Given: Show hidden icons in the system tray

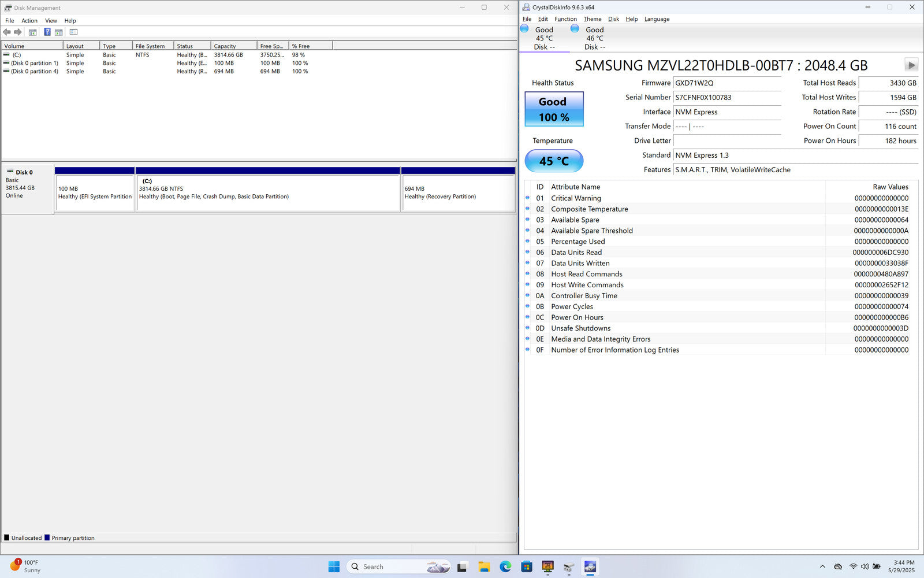Looking at the screenshot, I should [822, 566].
